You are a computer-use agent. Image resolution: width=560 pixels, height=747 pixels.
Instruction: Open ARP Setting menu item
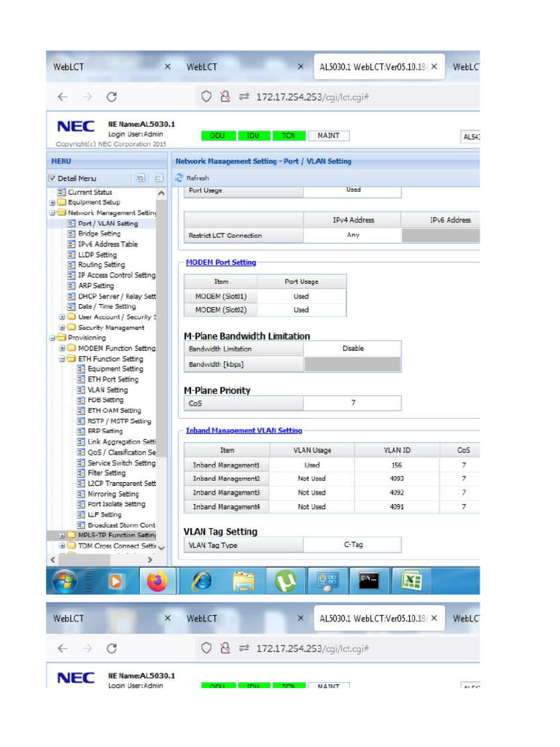click(x=96, y=286)
